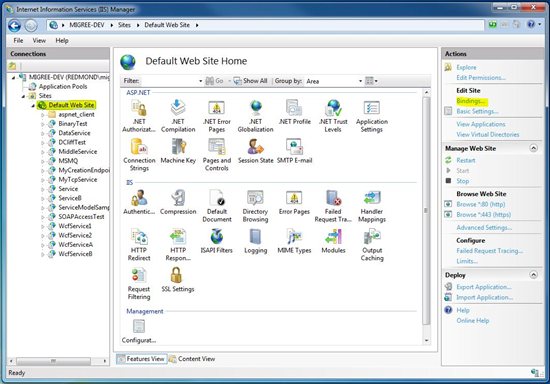Open .NET Error Pages feature
550x384 pixels.
(216, 116)
